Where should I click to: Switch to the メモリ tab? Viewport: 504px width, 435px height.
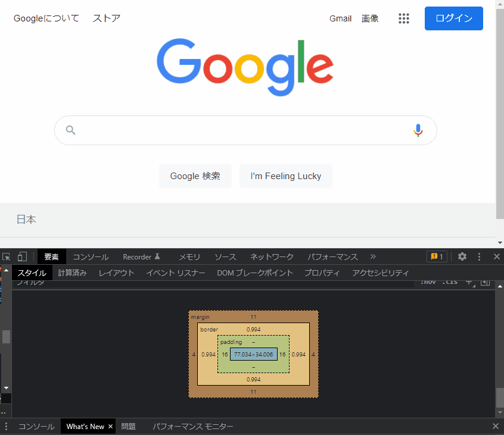pyautogui.click(x=189, y=257)
